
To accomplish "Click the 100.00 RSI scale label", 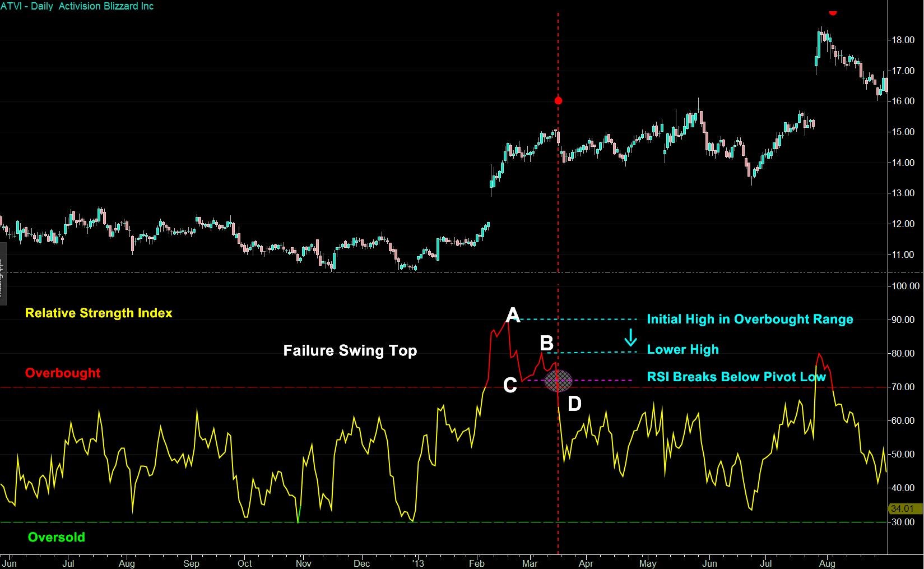I will [906, 286].
